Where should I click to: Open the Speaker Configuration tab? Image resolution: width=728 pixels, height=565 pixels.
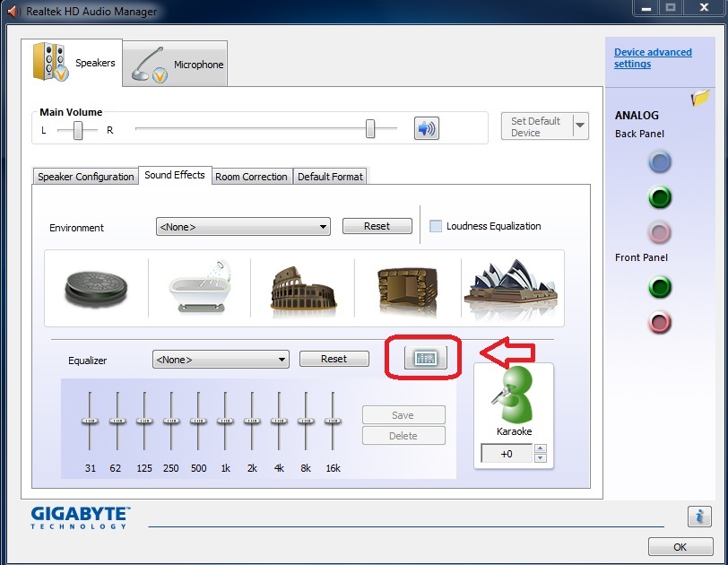coord(85,177)
